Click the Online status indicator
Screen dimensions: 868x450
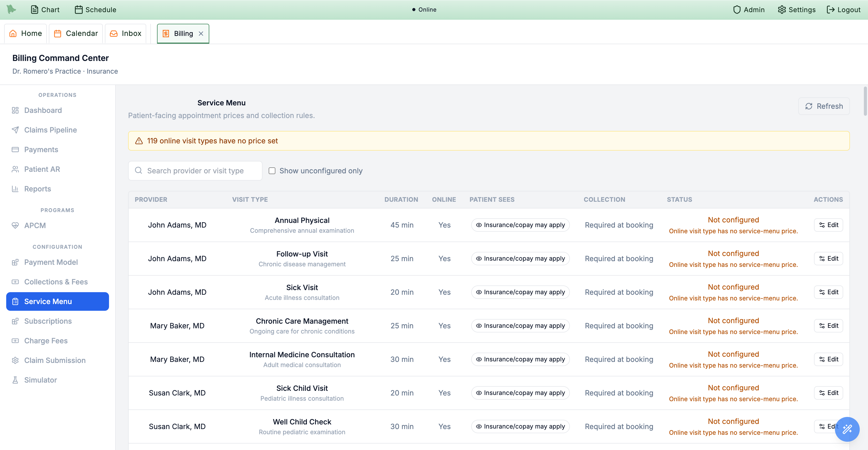(424, 10)
